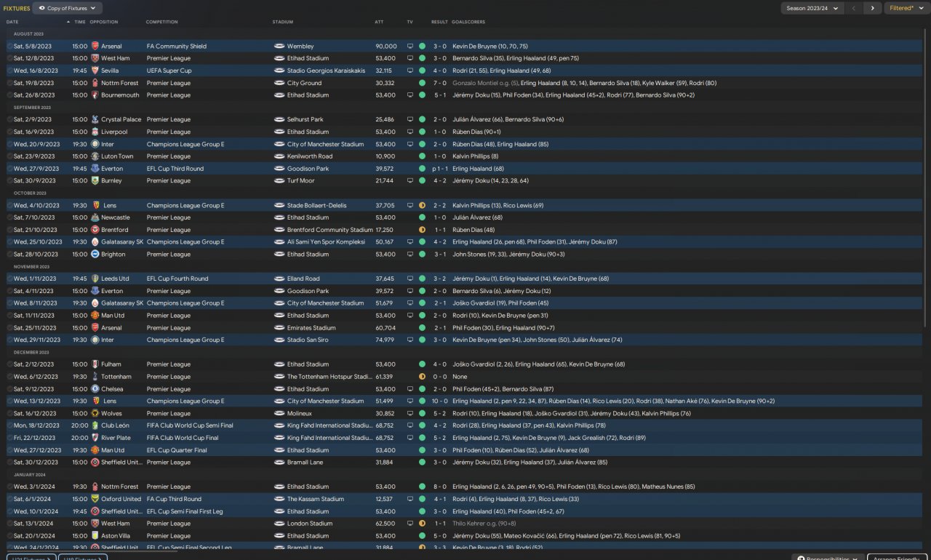This screenshot has height=560, width=931.
Task: Click the Stade Bollaert-Delelis stadium name
Action: 316,205
